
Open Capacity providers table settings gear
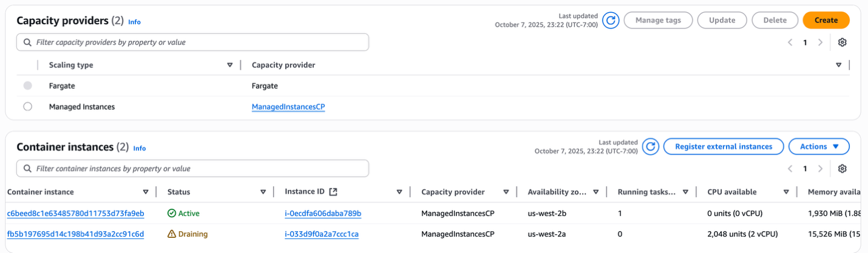click(x=842, y=42)
